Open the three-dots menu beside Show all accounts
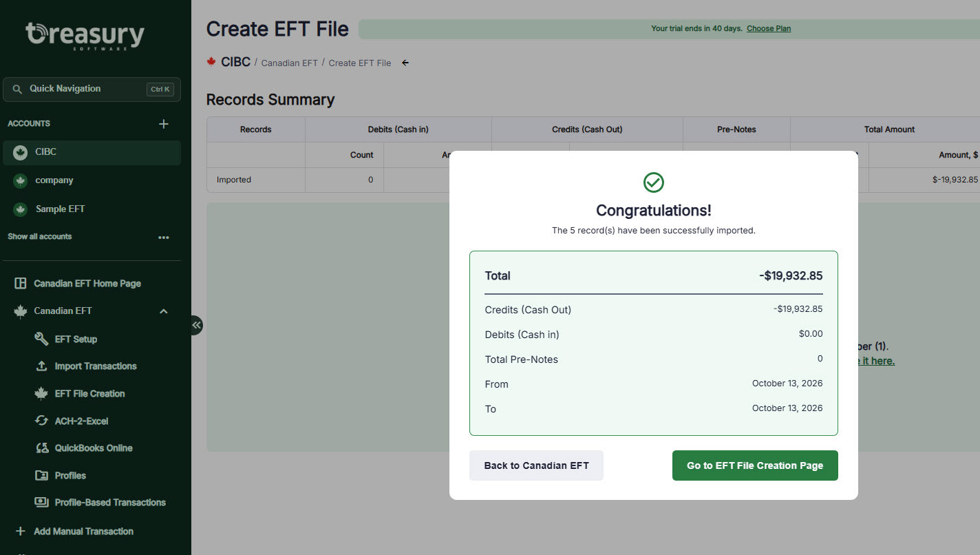 164,237
